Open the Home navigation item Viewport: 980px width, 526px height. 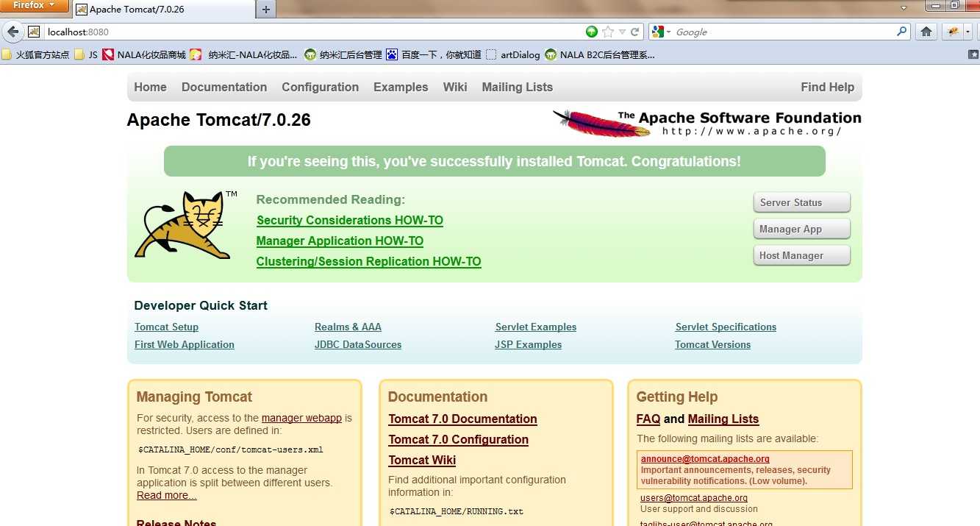pyautogui.click(x=150, y=87)
